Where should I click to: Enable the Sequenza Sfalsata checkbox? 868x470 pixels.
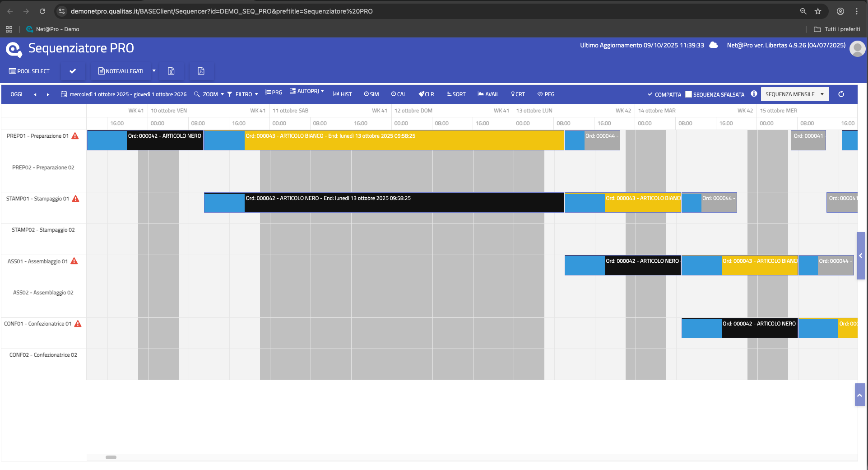click(x=688, y=94)
